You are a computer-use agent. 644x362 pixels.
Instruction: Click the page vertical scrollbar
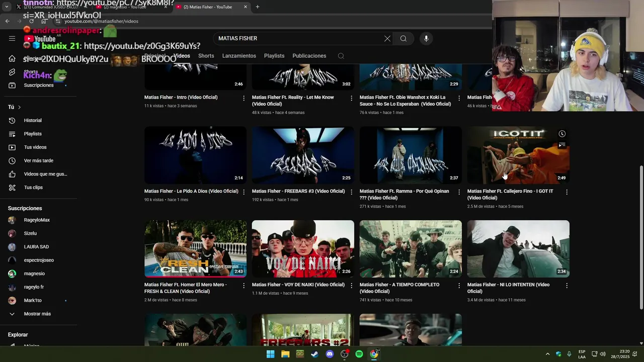pos(641,236)
